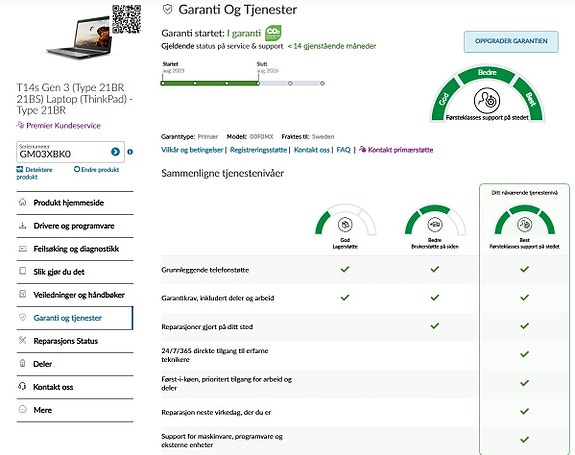The height and width of the screenshot is (455, 575).
Task: Click the Best segment of the large gauge
Action: 529,99
